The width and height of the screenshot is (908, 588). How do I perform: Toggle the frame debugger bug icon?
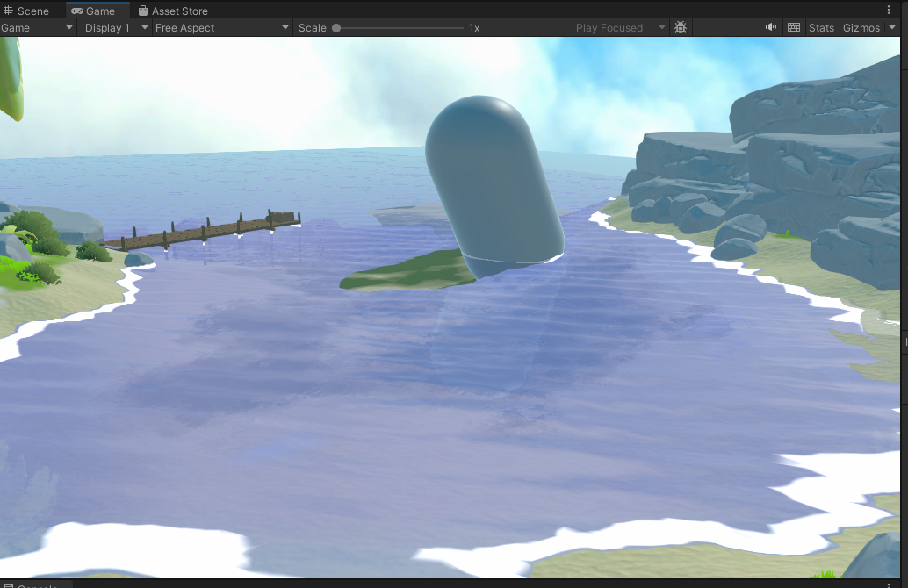click(681, 28)
